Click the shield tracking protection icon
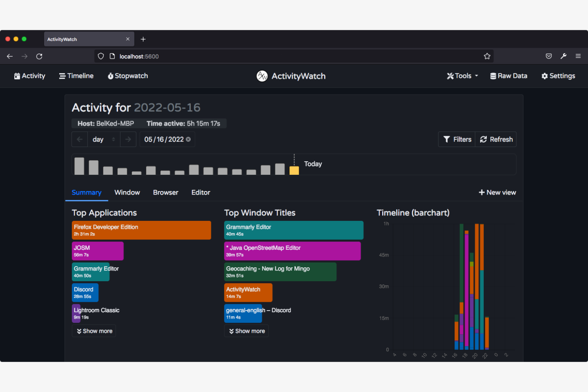 (101, 56)
